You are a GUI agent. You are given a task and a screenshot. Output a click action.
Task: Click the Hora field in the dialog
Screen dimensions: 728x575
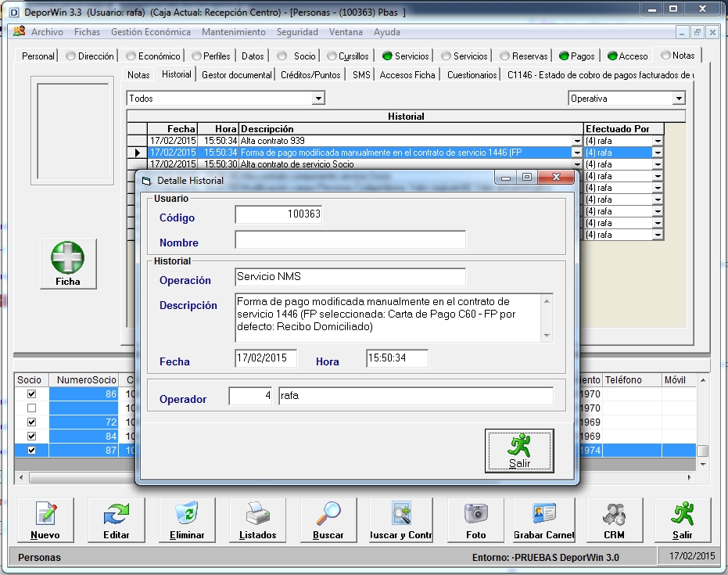click(x=397, y=358)
